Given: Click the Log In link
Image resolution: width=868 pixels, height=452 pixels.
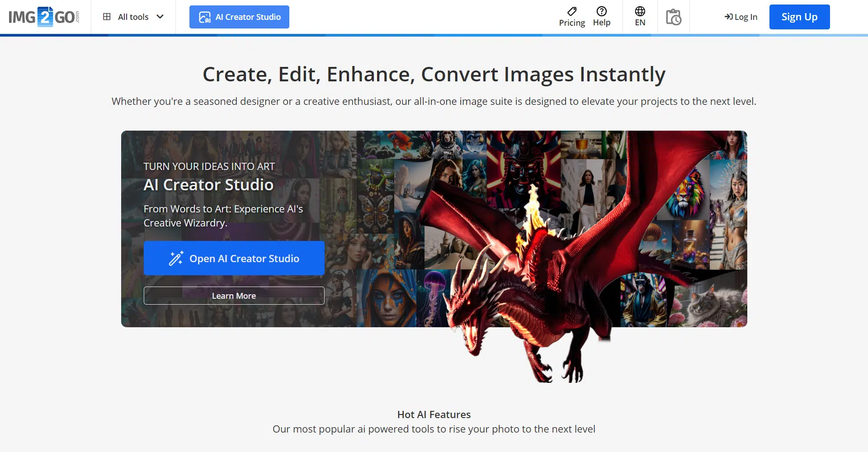Looking at the screenshot, I should pos(745,17).
